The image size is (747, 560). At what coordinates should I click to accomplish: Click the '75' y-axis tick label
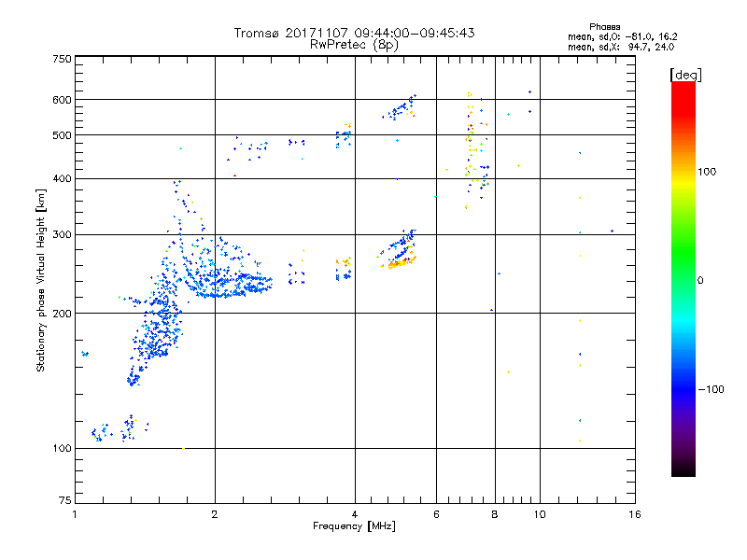[x=65, y=500]
